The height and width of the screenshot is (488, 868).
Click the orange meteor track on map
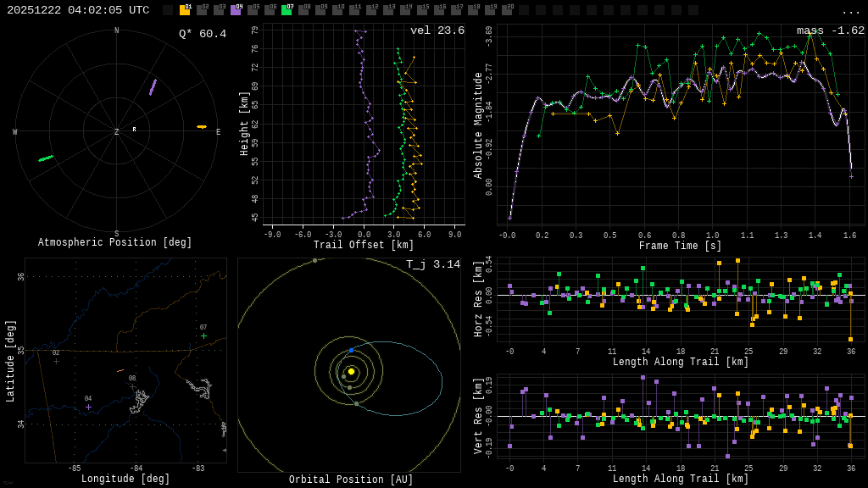120,370
